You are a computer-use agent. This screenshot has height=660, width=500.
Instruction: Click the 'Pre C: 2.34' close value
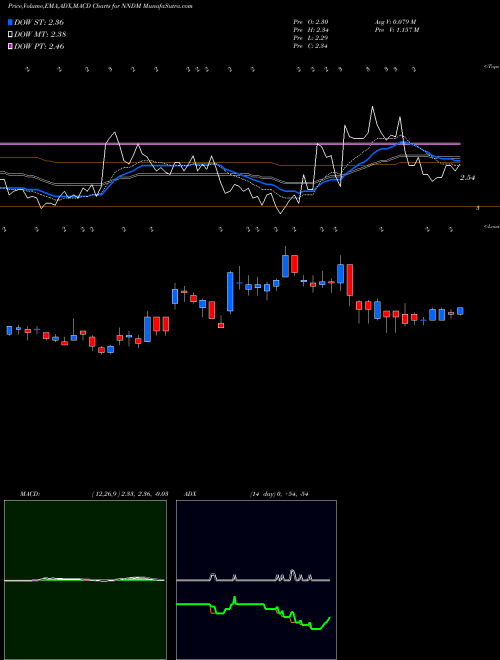tap(311, 46)
